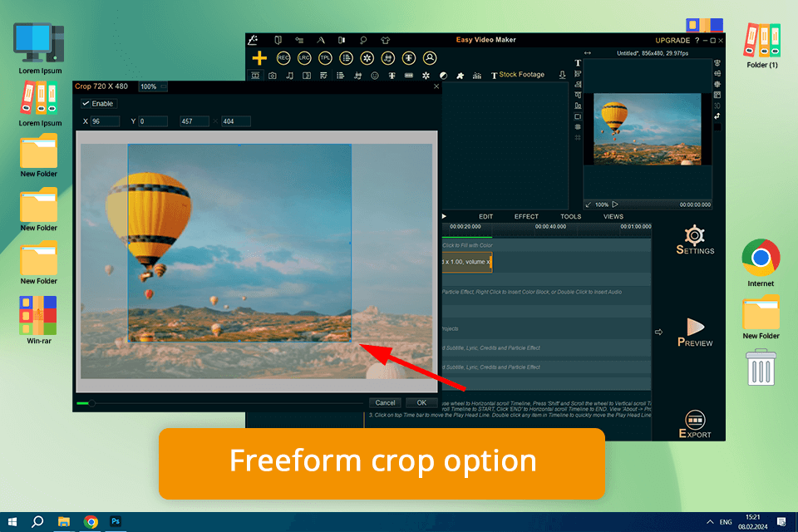Click the magic wand icon in title bar

(x=253, y=40)
